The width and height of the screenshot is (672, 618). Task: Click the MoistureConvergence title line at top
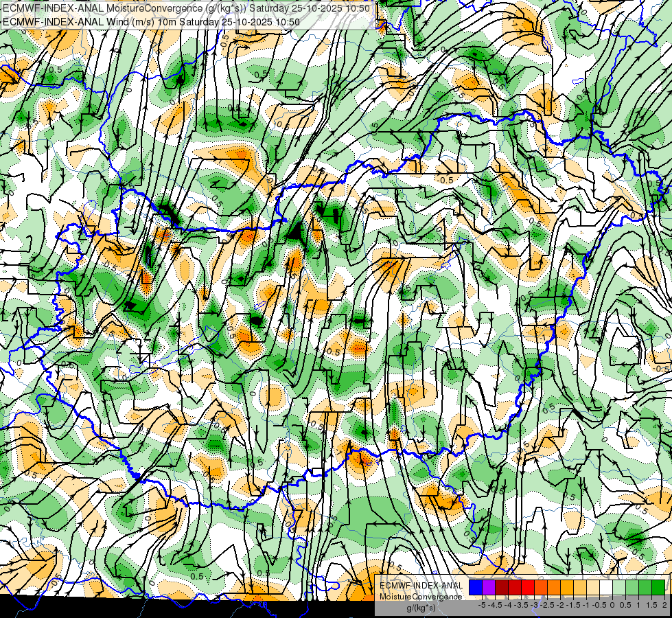187,8
